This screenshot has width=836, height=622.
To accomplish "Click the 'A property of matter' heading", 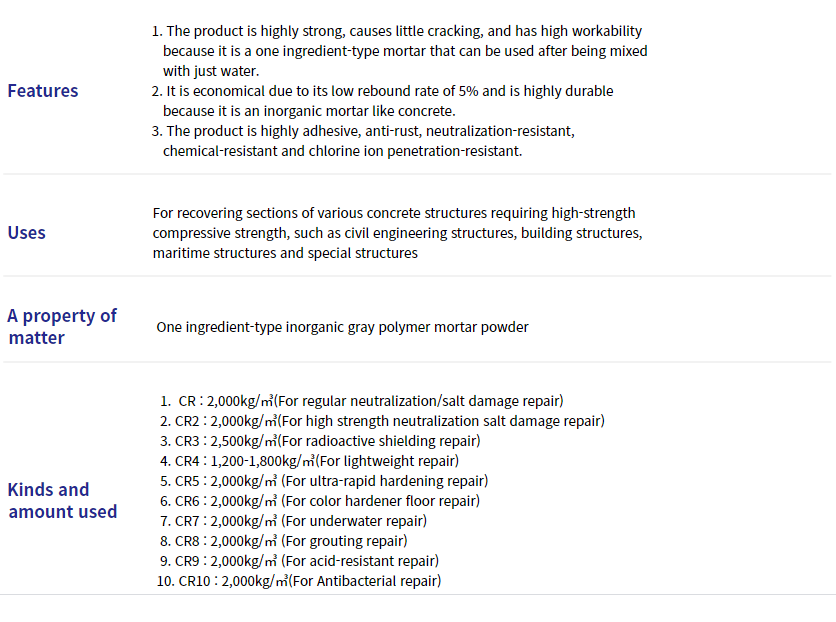I will 62,327.
